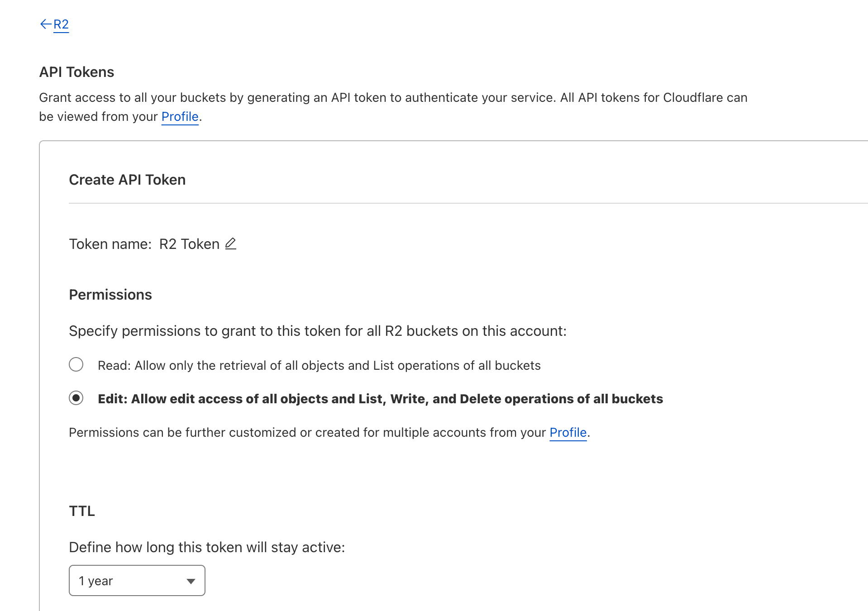Click the dropdown arrow inside the TTL selector

point(191,581)
